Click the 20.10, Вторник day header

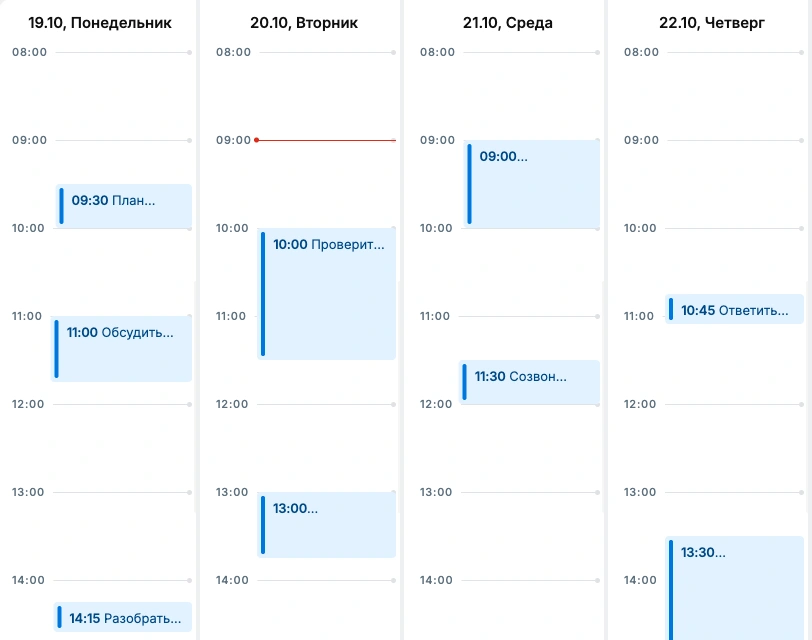click(304, 23)
